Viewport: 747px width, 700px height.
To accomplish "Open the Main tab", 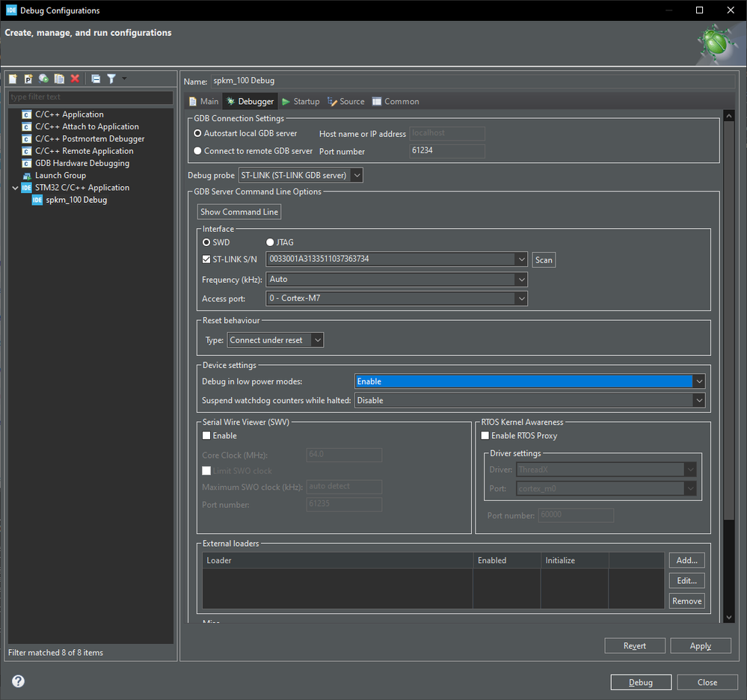I will point(203,102).
